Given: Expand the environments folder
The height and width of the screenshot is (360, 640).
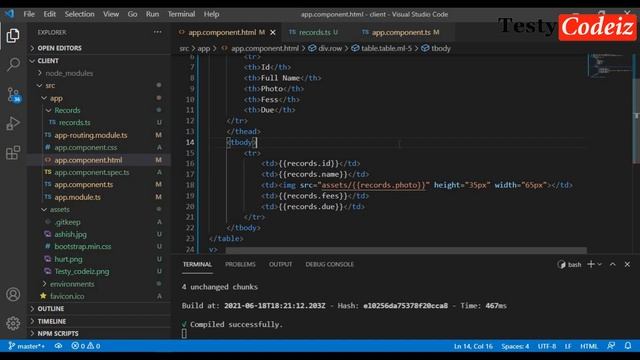Looking at the screenshot, I should 72,284.
